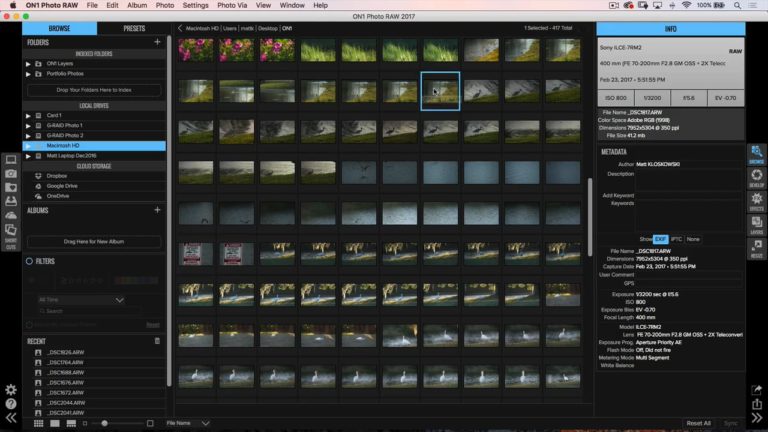Screen dimensions: 768x432
Task: Switch to detail view
Action: (x=55, y=423)
